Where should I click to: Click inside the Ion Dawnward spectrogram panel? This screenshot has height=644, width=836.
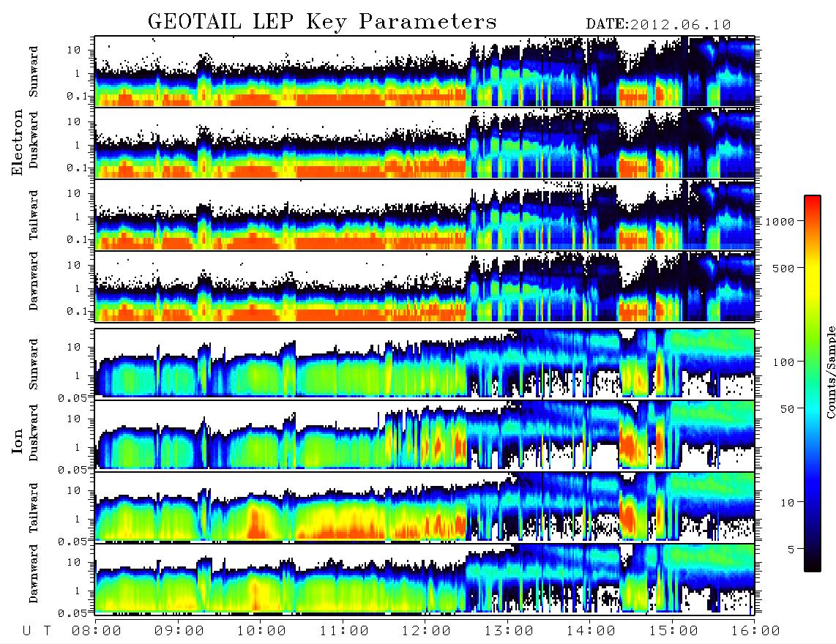pyautogui.click(x=425, y=579)
